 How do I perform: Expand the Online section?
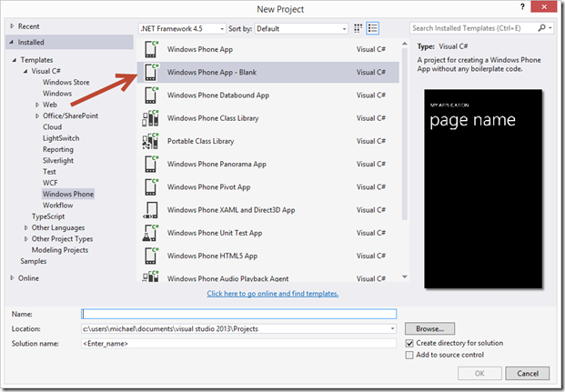pos(12,277)
